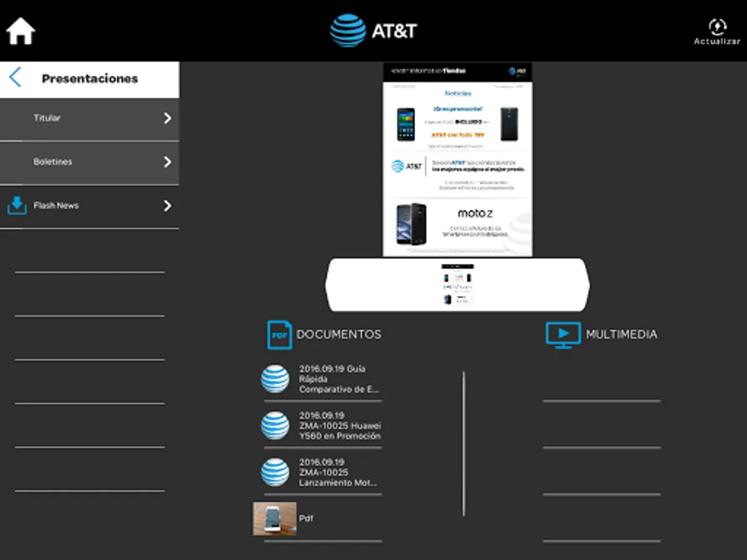Open the Titular menu item
Screen dimensions: 747x560
pyautogui.click(x=90, y=119)
